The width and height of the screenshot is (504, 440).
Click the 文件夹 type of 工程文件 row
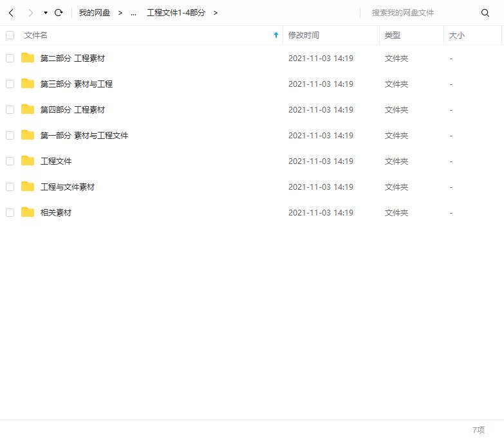tap(397, 161)
